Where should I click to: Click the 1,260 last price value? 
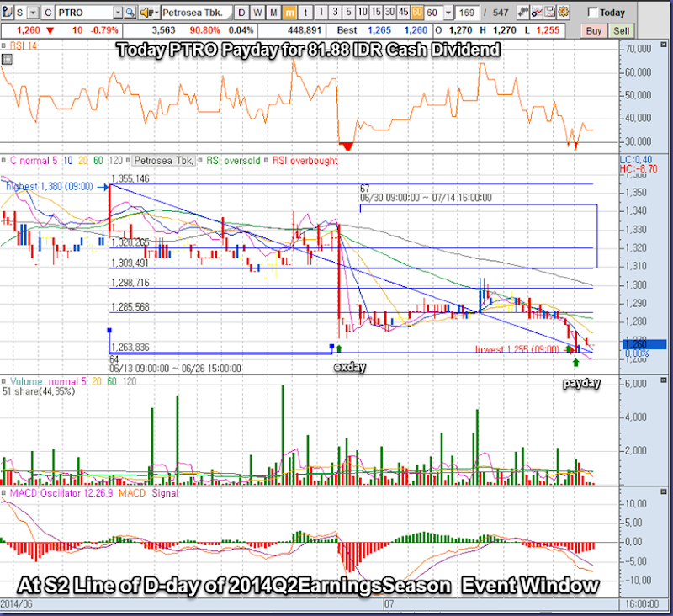click(29, 30)
